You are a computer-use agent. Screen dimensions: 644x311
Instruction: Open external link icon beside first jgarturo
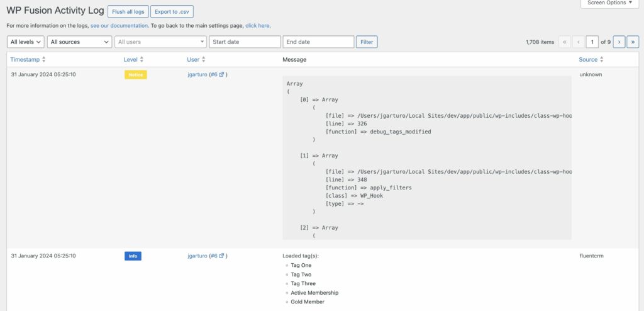tap(221, 74)
